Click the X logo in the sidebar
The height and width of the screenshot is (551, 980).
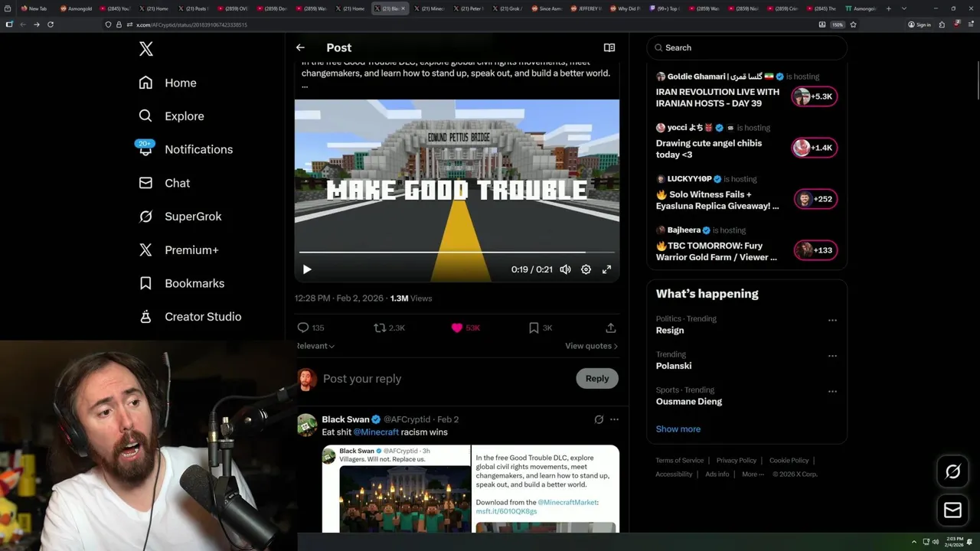[x=146, y=49]
